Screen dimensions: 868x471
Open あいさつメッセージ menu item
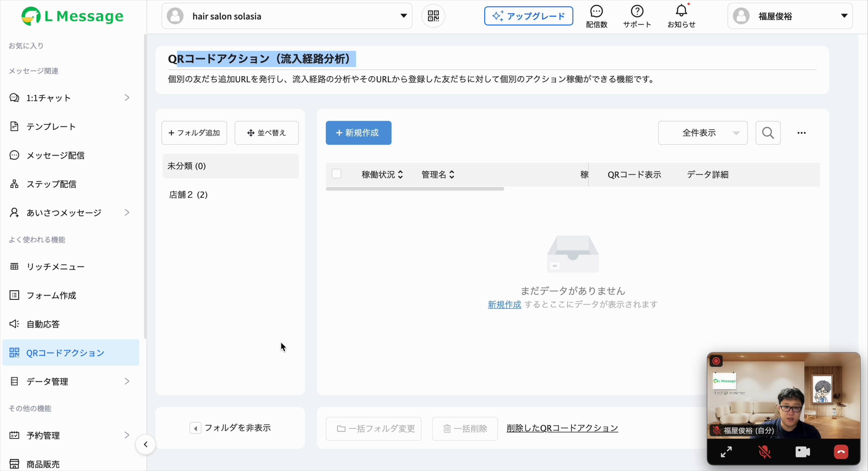(71, 212)
